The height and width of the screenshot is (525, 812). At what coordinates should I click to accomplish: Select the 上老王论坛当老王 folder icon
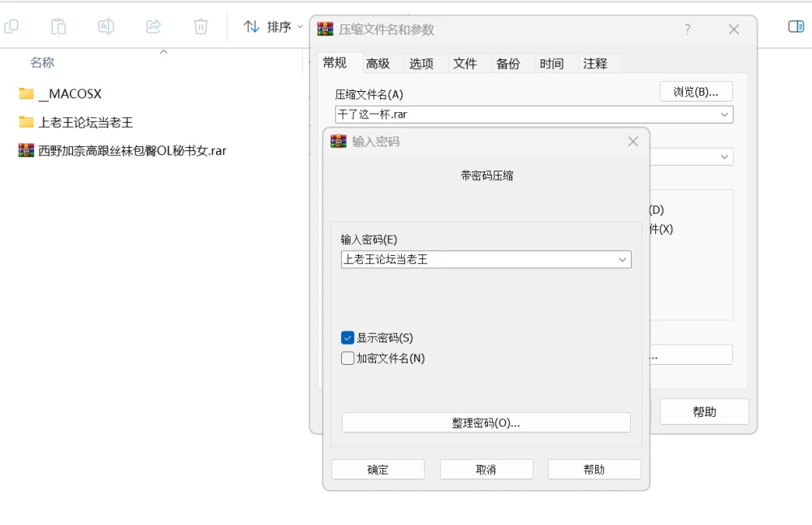26,122
